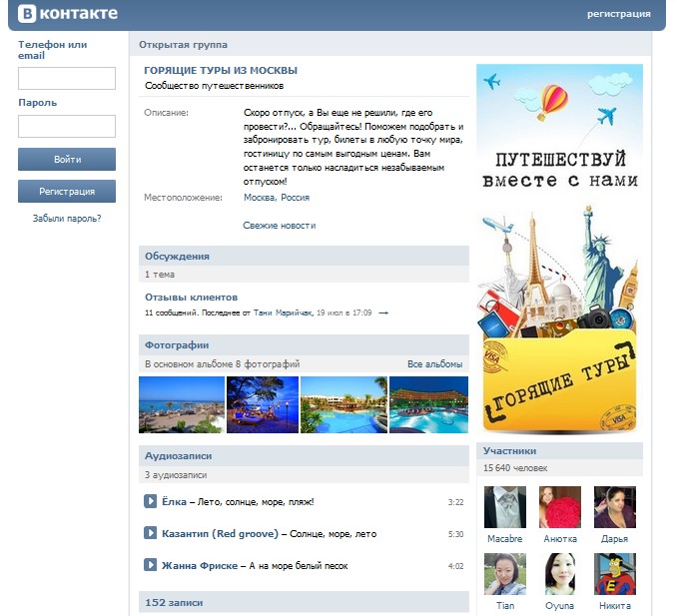Click the Войти button
The height and width of the screenshot is (616, 676).
click(x=67, y=160)
